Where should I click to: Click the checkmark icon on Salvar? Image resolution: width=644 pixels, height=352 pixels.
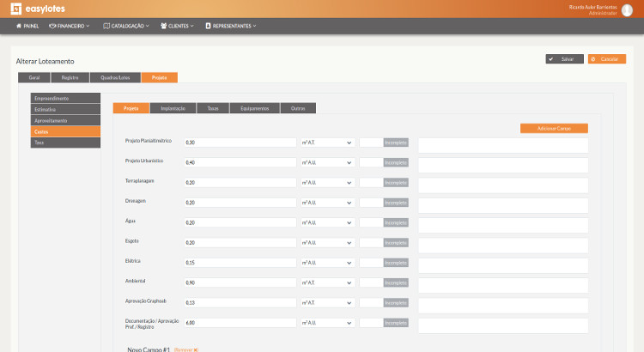tap(550, 59)
